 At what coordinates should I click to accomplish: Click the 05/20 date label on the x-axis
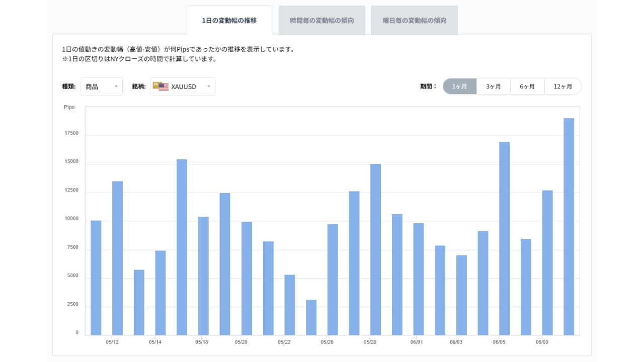click(241, 342)
